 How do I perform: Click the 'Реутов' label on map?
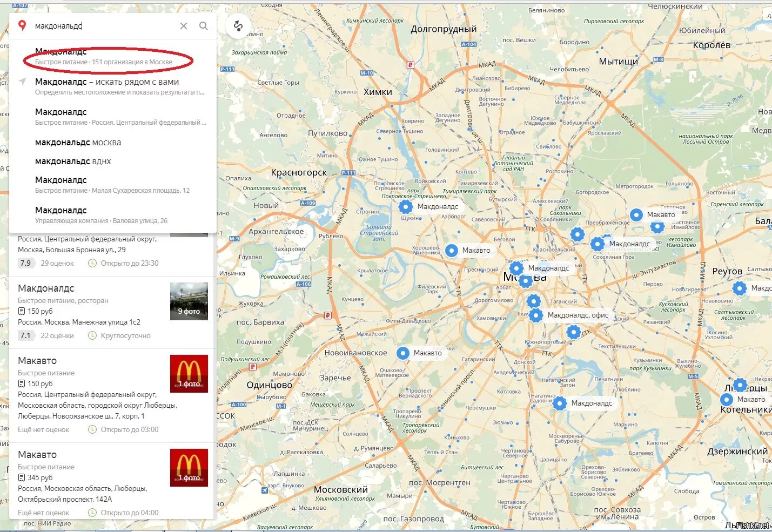point(727,271)
